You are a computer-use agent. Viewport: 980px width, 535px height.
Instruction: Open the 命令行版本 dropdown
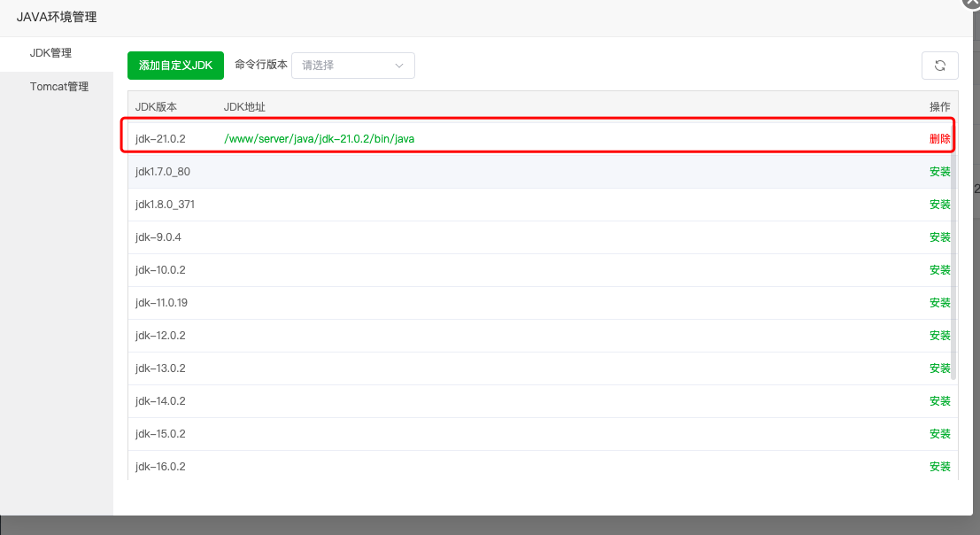click(352, 66)
